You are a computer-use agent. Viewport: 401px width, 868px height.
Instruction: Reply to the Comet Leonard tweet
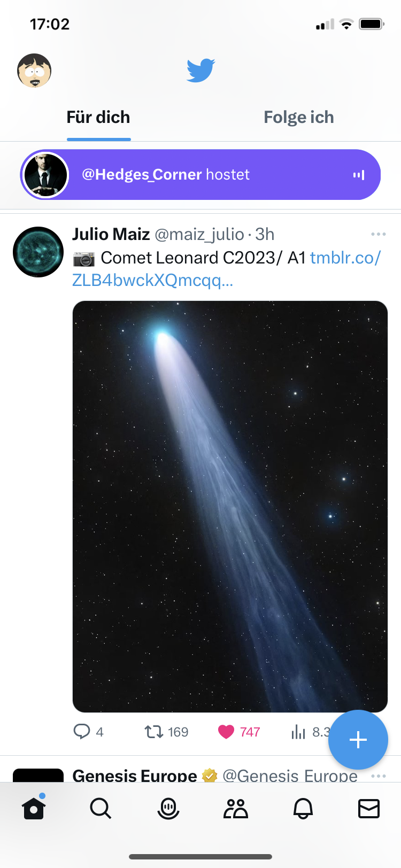(x=82, y=731)
